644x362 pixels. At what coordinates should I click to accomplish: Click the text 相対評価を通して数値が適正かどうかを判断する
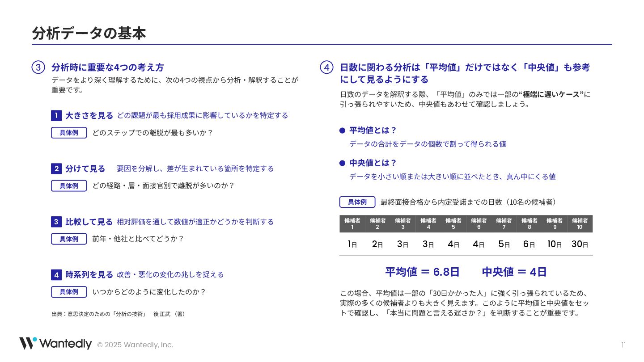pyautogui.click(x=195, y=222)
